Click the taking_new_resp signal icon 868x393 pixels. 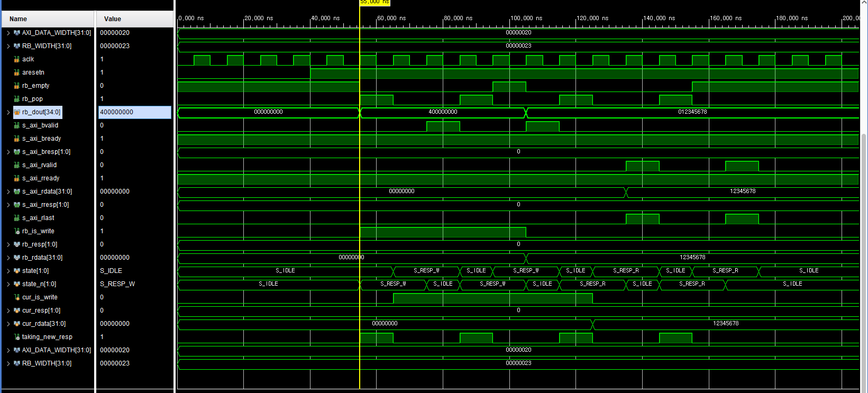(x=17, y=337)
